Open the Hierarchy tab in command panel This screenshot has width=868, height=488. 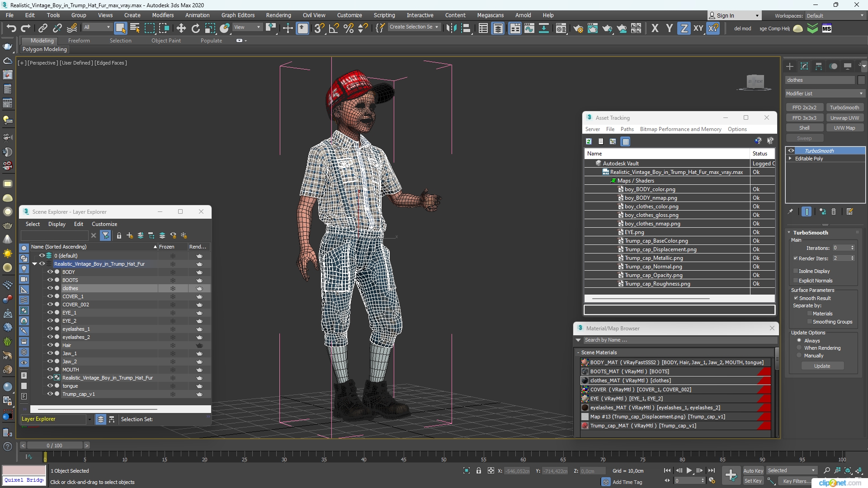point(819,66)
